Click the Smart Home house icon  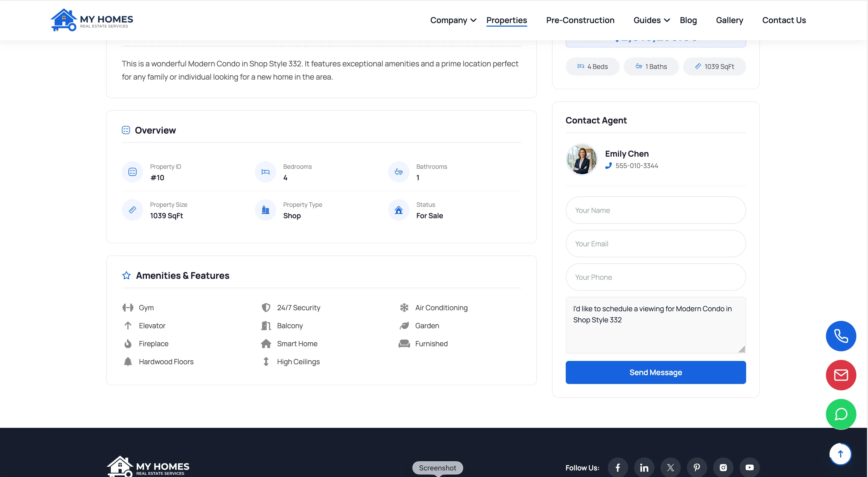pos(266,343)
